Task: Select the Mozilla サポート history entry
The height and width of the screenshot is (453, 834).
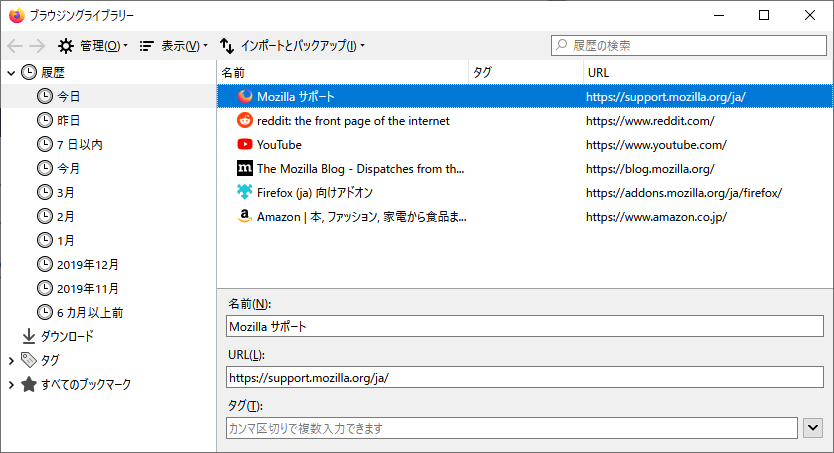Action: click(525, 96)
